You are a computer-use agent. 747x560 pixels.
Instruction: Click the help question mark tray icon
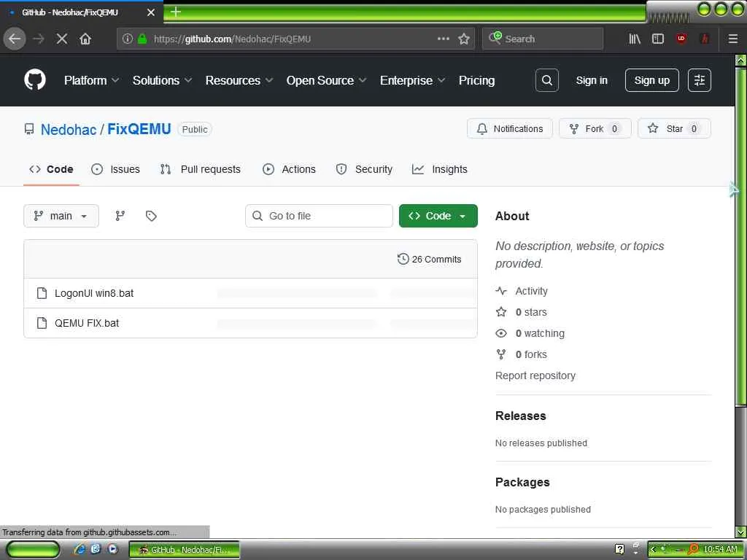(x=619, y=549)
